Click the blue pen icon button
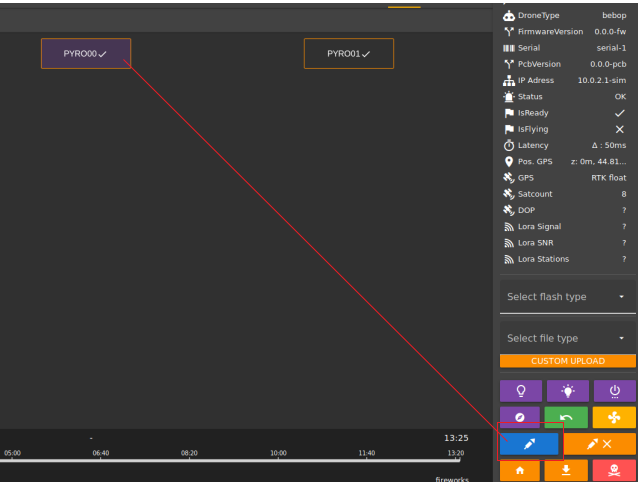Screen dimensions: 638x482 point(529,443)
